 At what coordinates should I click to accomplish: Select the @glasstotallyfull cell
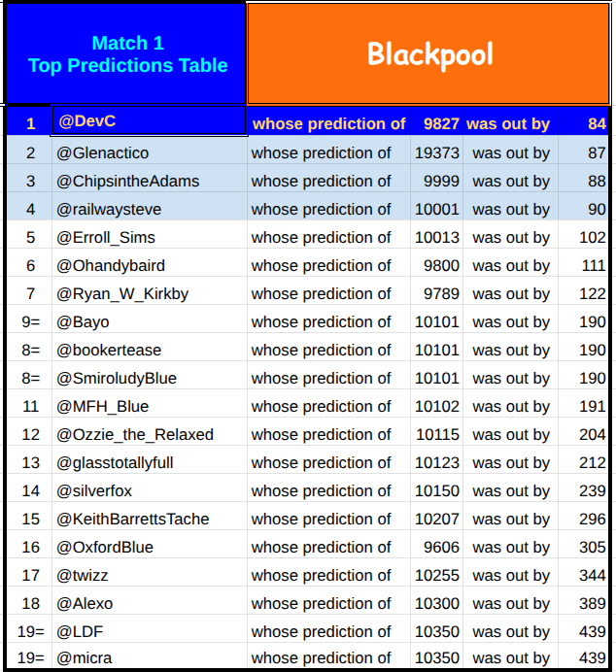[150, 463]
